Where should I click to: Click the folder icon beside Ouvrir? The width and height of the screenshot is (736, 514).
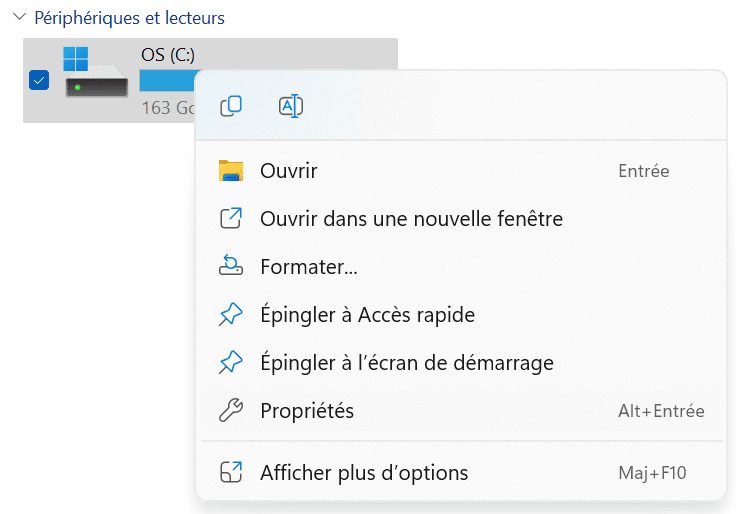tap(231, 171)
